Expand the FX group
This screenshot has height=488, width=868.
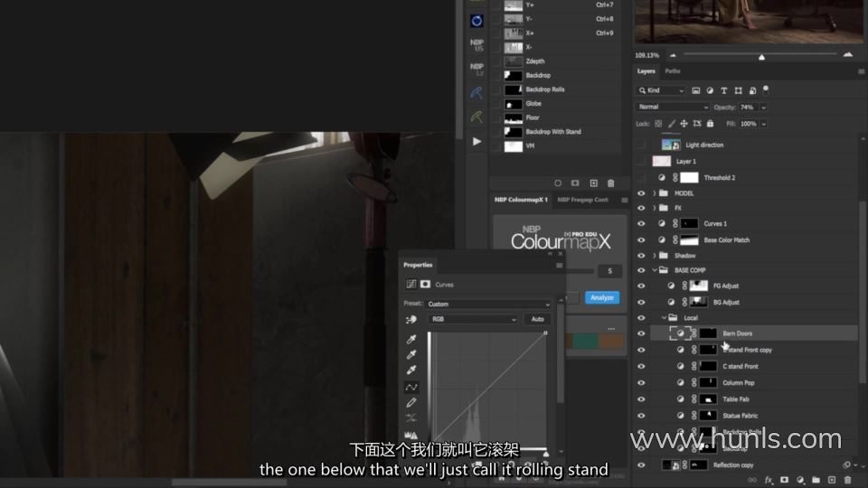[655, 208]
